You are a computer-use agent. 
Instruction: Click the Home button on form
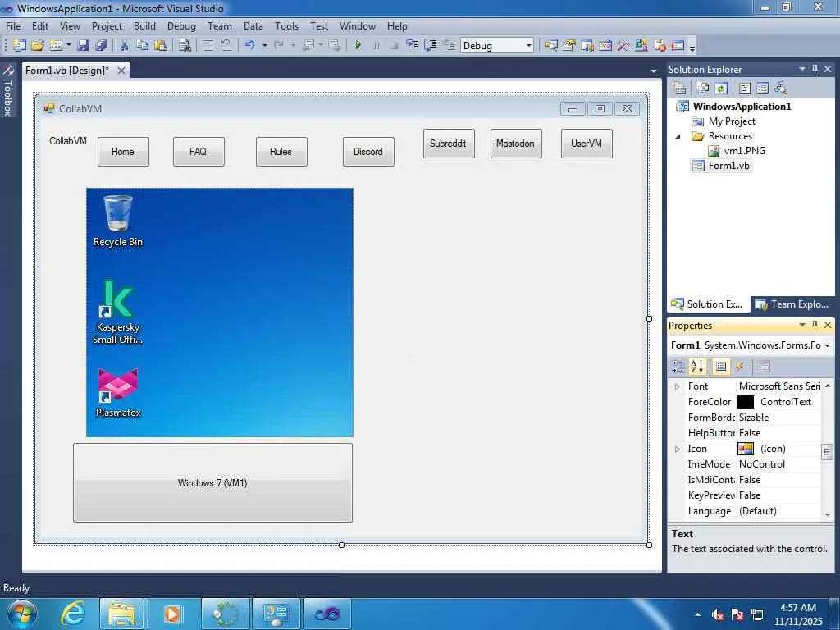[x=123, y=152]
